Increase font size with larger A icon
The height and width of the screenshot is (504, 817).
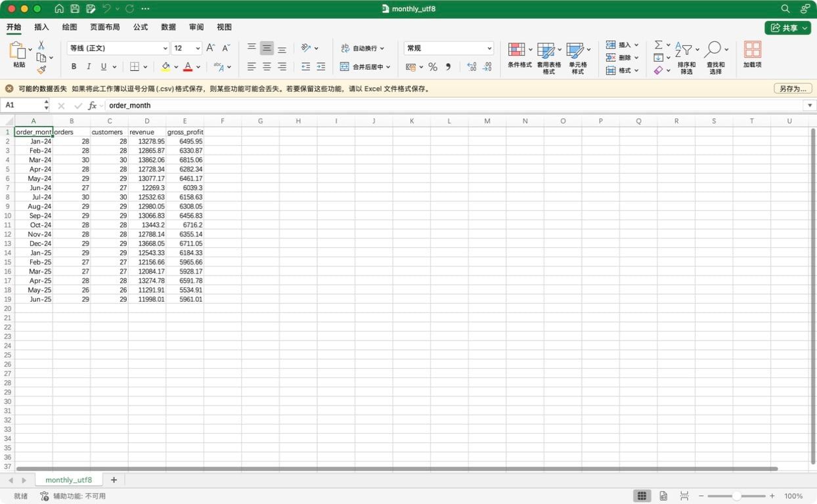[210, 48]
